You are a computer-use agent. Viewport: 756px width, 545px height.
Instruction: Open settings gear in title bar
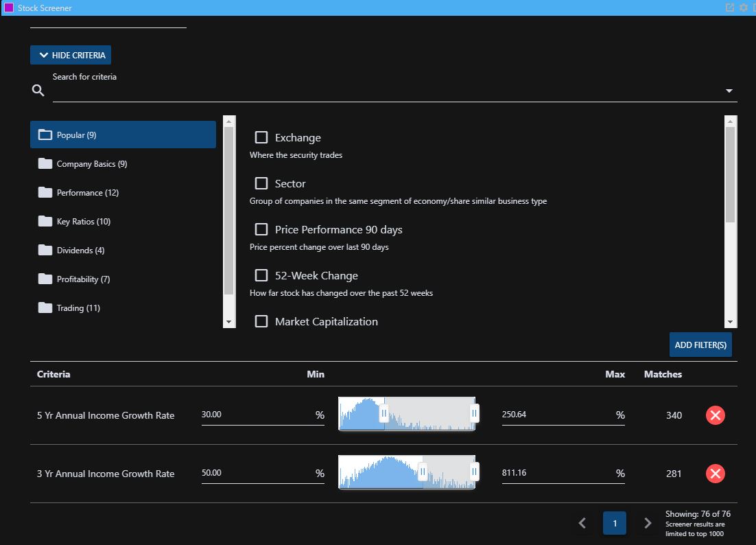tap(743, 8)
